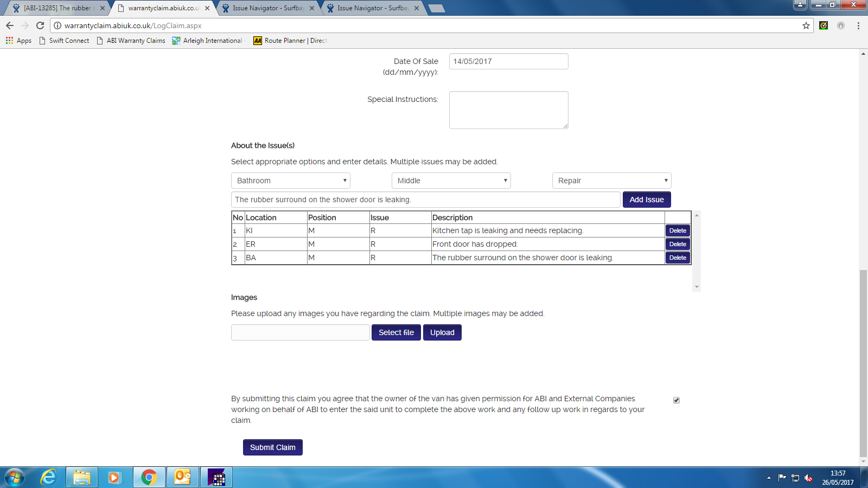Viewport: 868px width, 488px height.
Task: Open ABI Warranty Claims bookmark
Action: point(131,41)
